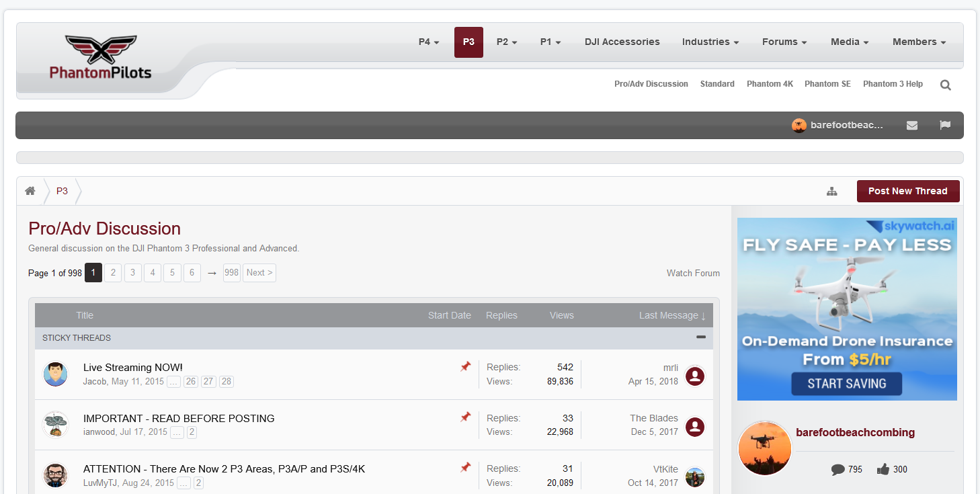Click thread author name Jacob

pos(95,381)
